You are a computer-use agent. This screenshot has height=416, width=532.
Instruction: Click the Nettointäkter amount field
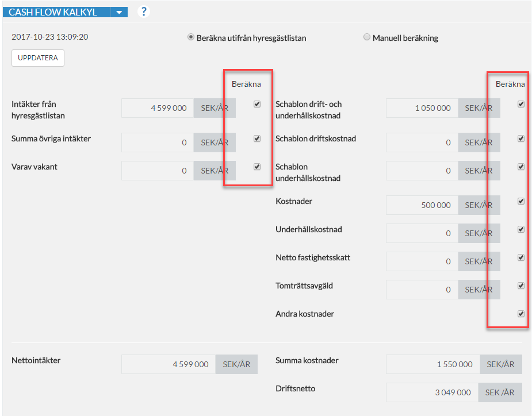coord(169,364)
